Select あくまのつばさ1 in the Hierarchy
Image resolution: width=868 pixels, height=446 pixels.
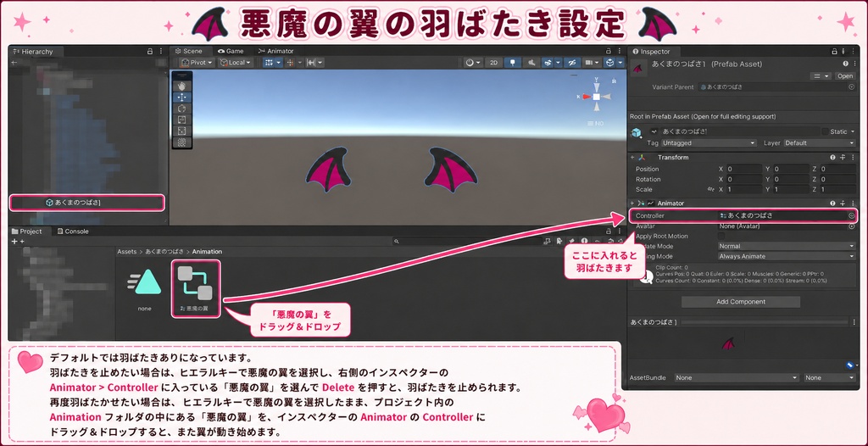click(87, 203)
